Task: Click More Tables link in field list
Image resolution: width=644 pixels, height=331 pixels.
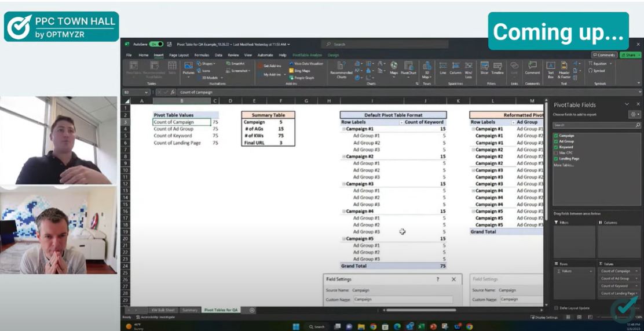Action: coord(563,165)
